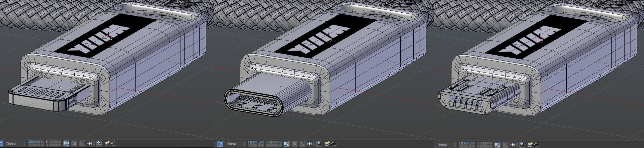Toggle lock-layers-to-scene button in Lightning viewport
The image size is (644, 148).
pos(66,144)
